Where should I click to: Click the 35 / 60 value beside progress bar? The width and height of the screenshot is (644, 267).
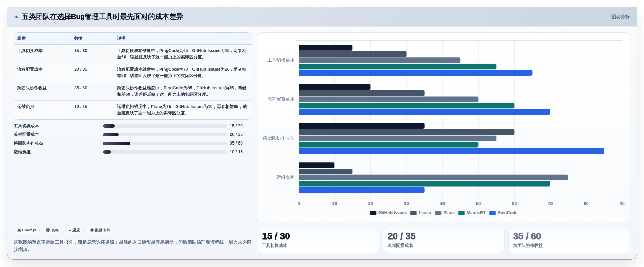236,143
